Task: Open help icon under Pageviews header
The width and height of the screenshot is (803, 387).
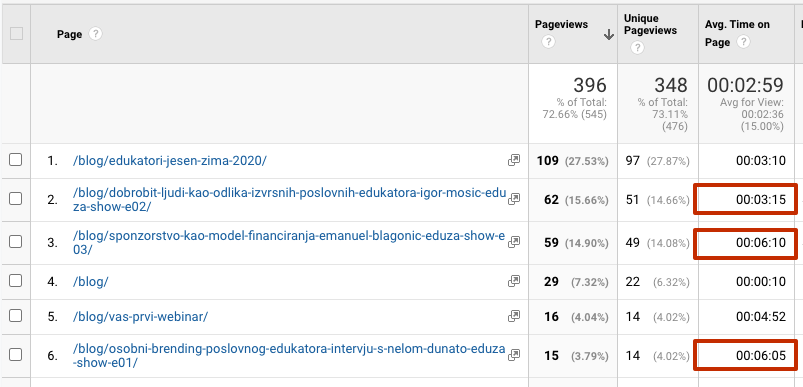Action: (x=548, y=42)
